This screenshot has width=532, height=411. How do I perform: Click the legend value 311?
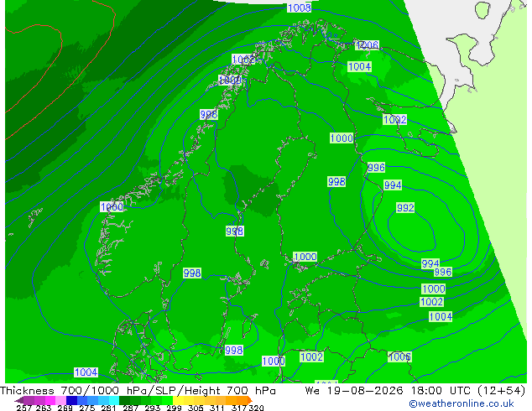pos(217,408)
